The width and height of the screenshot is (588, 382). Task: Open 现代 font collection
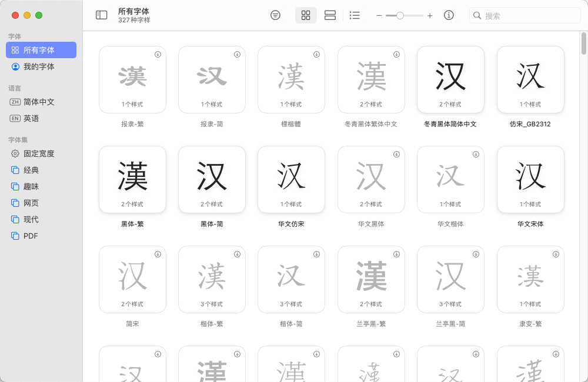tap(41, 219)
